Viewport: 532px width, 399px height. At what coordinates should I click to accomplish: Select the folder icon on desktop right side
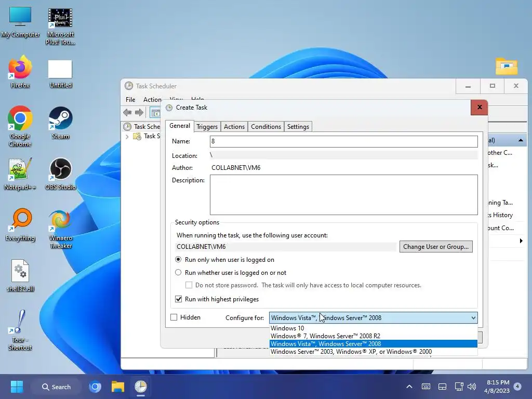507,66
